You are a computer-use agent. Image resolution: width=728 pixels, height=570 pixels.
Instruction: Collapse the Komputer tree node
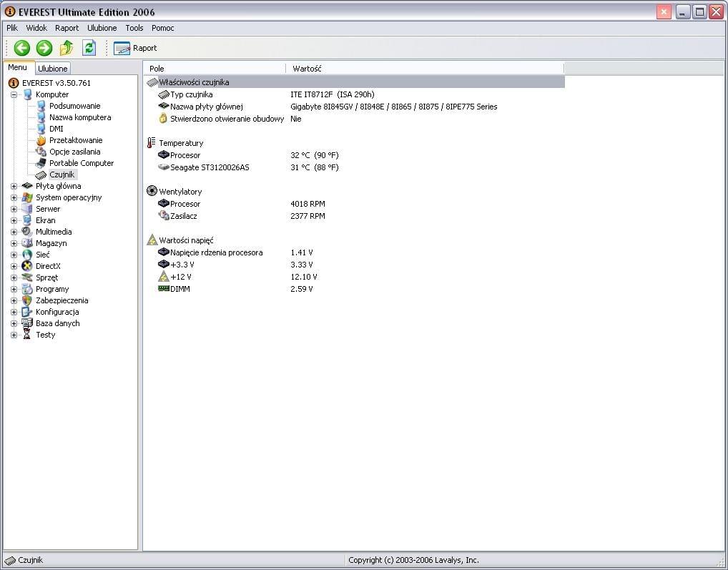pos(14,94)
